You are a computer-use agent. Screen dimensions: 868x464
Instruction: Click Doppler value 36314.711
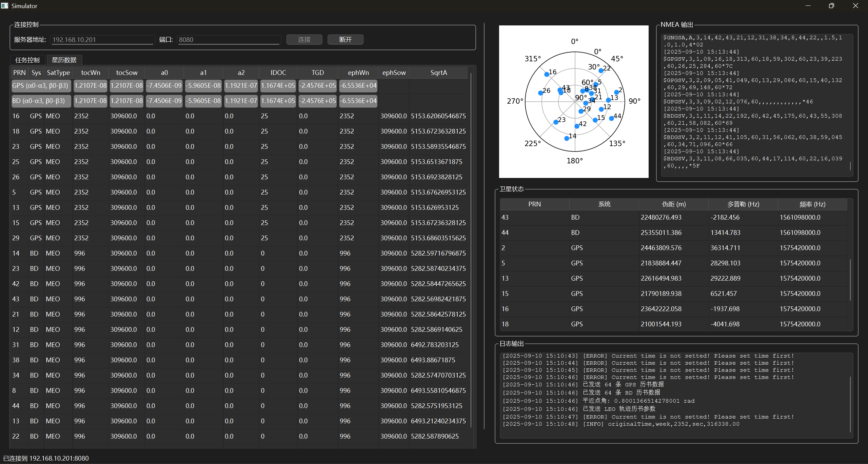(725, 248)
